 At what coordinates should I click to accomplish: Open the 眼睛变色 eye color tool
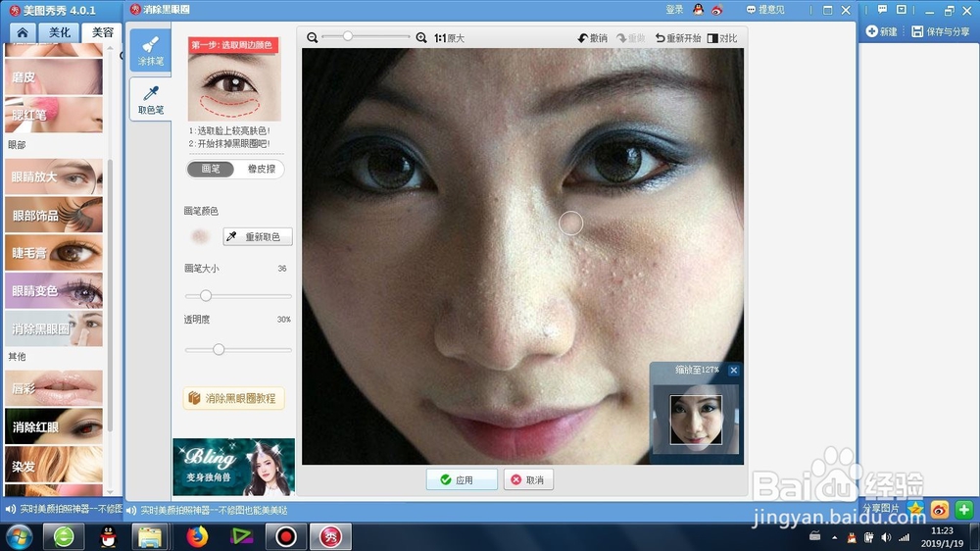tap(54, 290)
